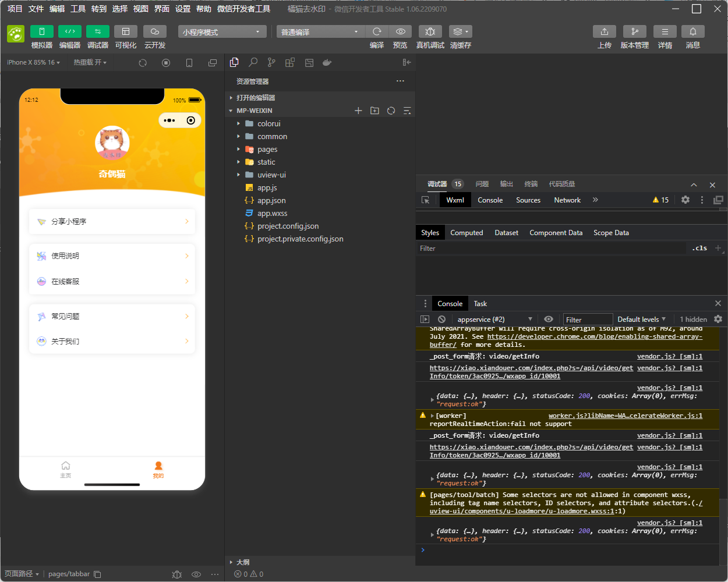Click the 消息 notification bell icon

pyautogui.click(x=693, y=31)
